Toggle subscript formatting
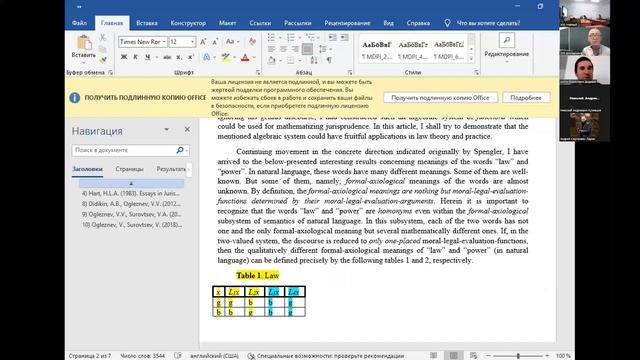Screen dimensions: 640x360 click(179, 57)
